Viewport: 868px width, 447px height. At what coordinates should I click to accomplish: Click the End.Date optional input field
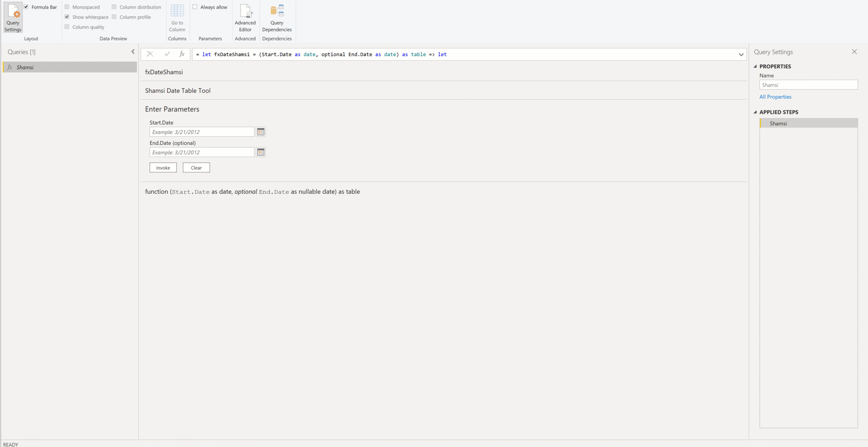pyautogui.click(x=202, y=152)
